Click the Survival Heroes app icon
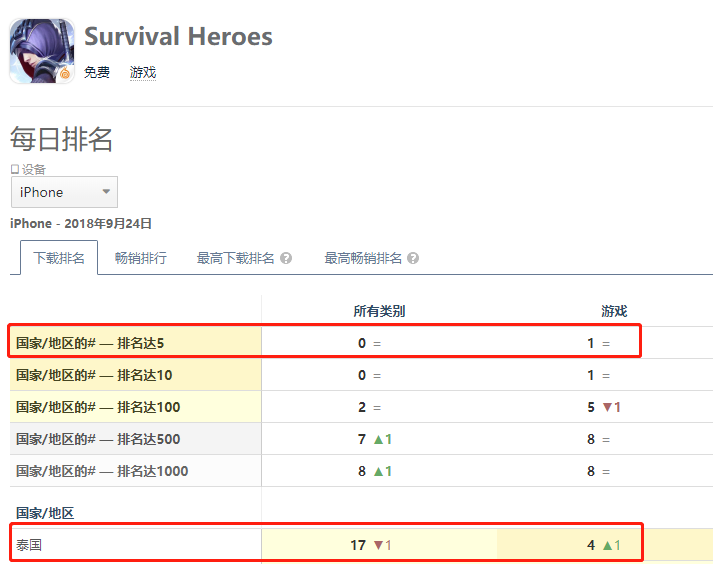713x564 pixels. click(42, 51)
